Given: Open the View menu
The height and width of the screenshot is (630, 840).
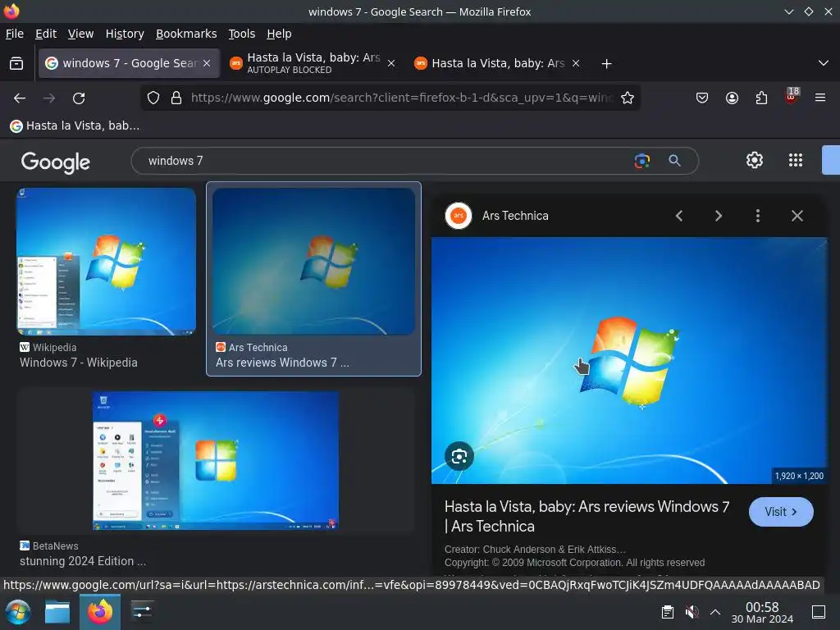Looking at the screenshot, I should [80, 34].
